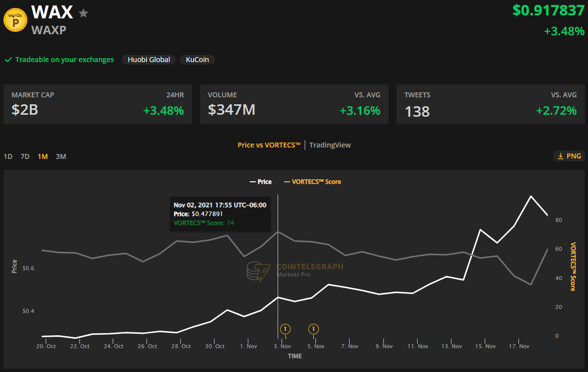
Task: Open the Huobi Global exchange tag
Action: tap(148, 60)
